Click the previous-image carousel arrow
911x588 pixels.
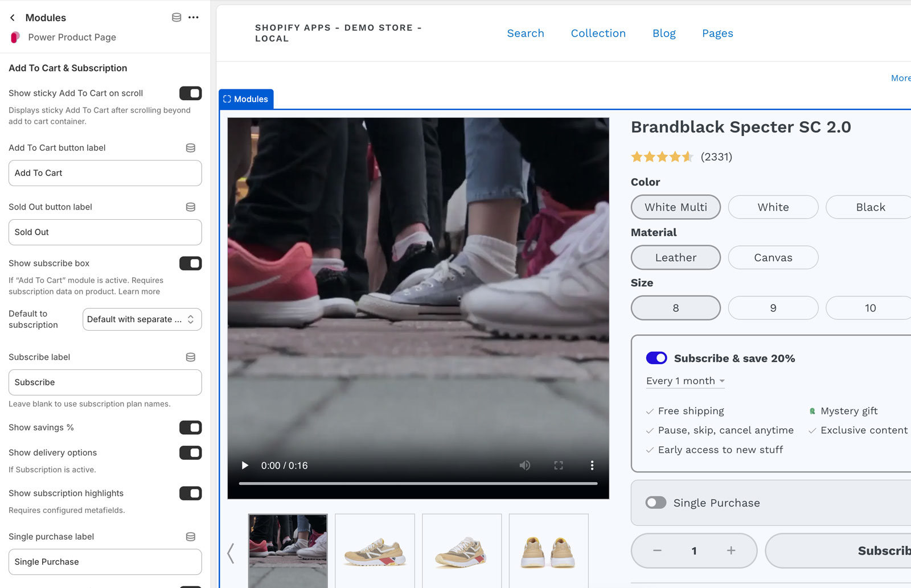(231, 552)
